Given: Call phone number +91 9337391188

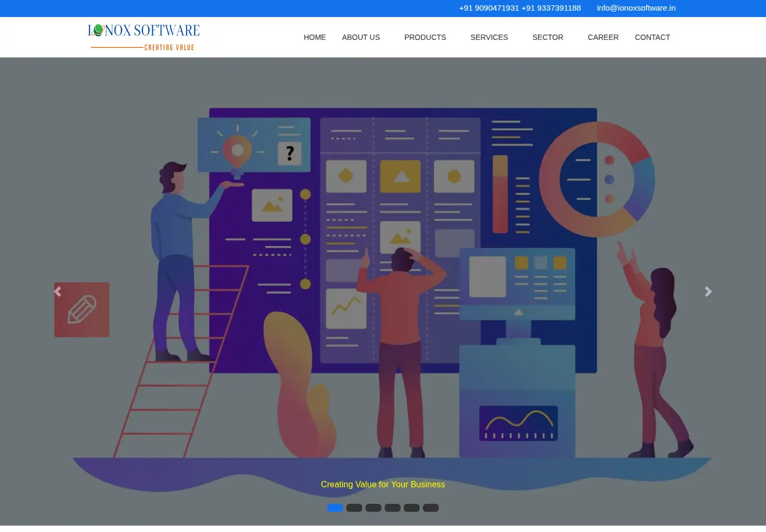Looking at the screenshot, I should 551,8.
